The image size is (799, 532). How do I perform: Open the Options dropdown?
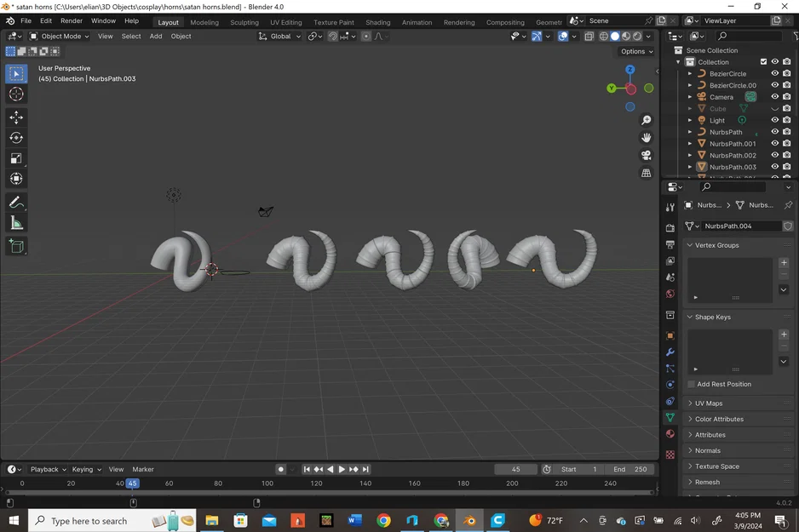(x=636, y=51)
